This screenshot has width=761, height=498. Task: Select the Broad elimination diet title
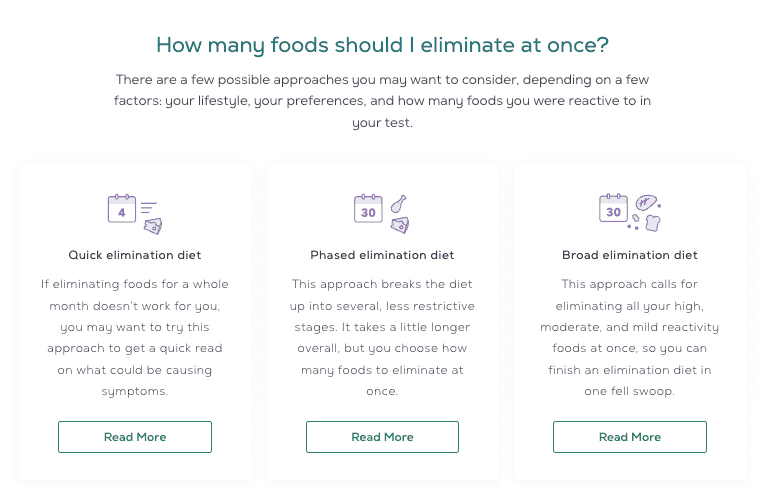[630, 255]
